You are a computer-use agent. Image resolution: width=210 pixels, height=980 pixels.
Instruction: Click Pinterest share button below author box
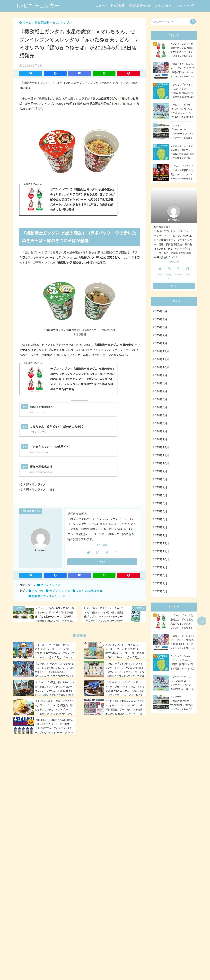(x=128, y=575)
